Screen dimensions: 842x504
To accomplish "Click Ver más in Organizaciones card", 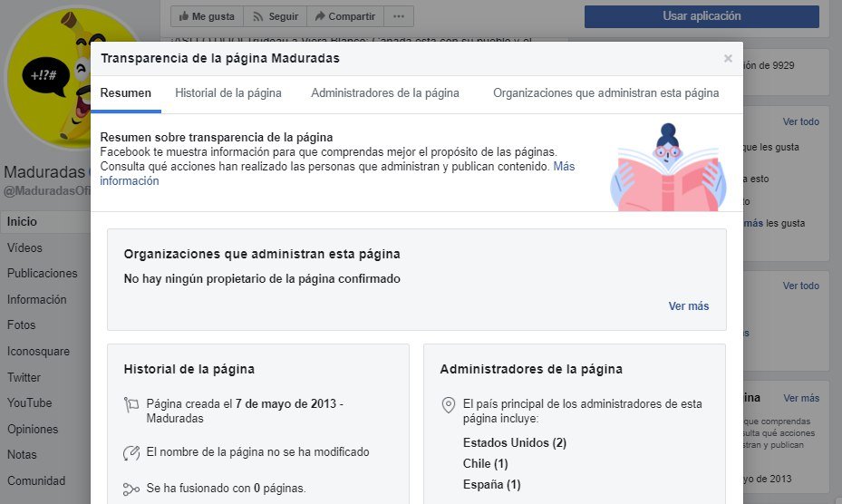I will [689, 305].
